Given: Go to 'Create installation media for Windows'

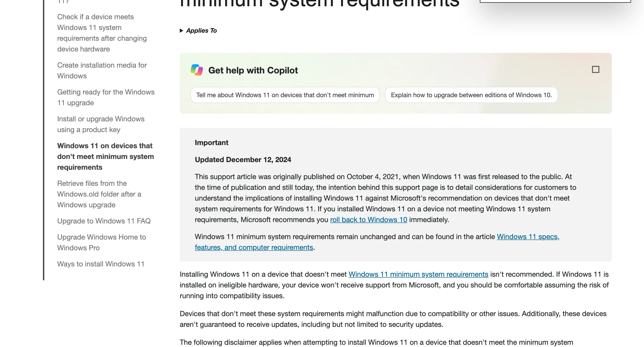Looking at the screenshot, I should pyautogui.click(x=102, y=70).
